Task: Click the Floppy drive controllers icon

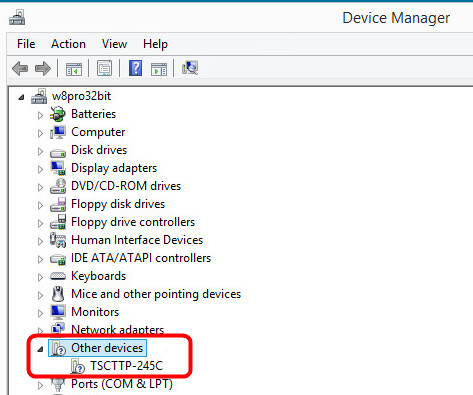Action: [x=58, y=222]
